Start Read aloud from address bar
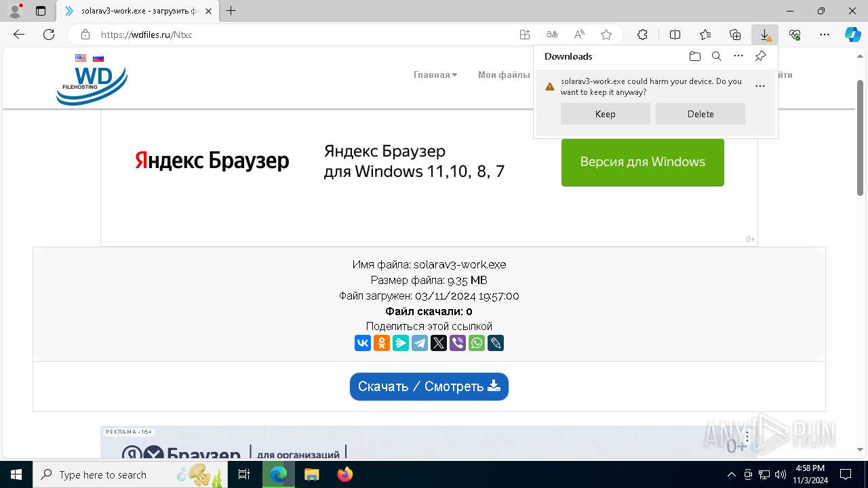 click(579, 35)
